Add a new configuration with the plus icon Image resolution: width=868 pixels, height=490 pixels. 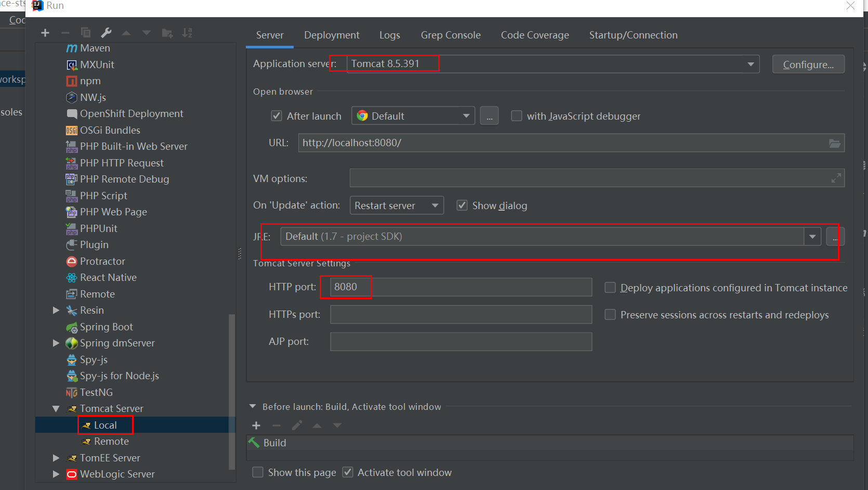pyautogui.click(x=45, y=33)
